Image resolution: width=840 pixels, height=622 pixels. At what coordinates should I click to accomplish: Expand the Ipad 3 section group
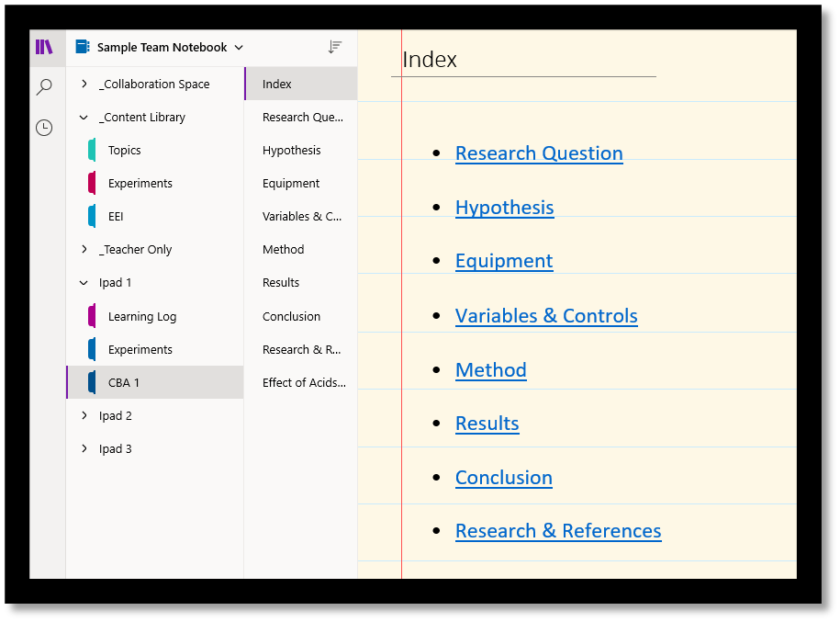[x=84, y=448]
